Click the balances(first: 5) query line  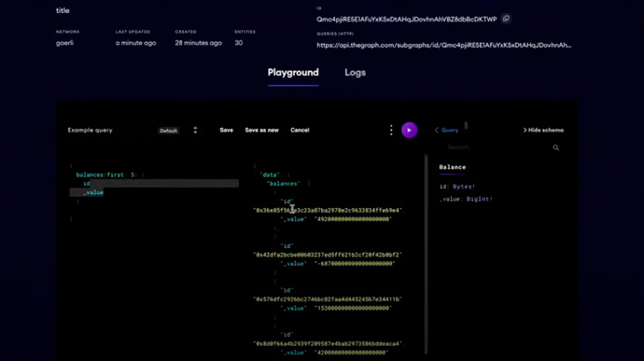(x=109, y=175)
